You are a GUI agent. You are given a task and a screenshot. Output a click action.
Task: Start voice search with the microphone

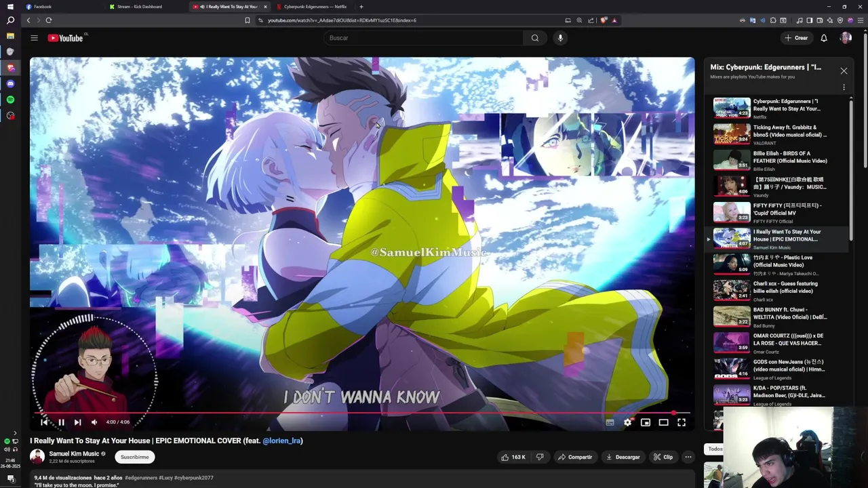coord(560,38)
